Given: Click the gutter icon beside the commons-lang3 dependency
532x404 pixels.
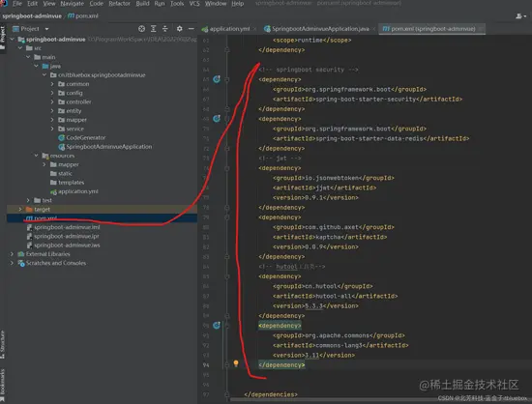Looking at the screenshot, I should (x=217, y=326).
